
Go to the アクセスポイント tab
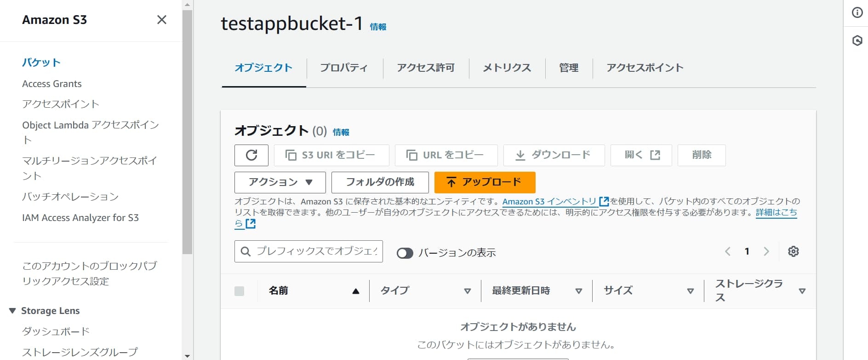coord(645,68)
